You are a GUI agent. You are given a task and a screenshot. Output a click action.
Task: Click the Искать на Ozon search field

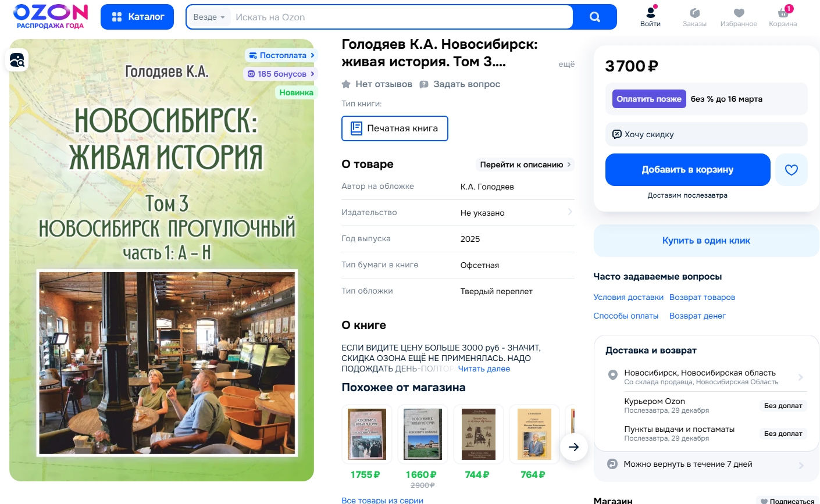(401, 17)
